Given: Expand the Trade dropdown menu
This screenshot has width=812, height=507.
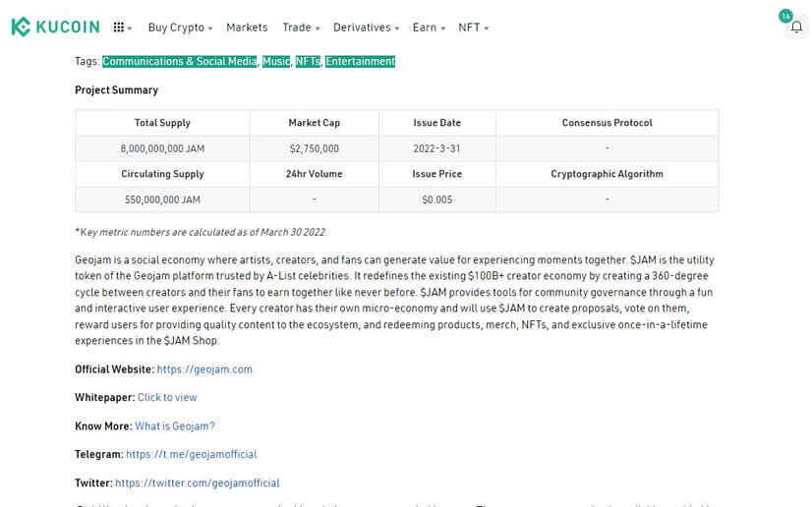Looking at the screenshot, I should pyautogui.click(x=301, y=28).
